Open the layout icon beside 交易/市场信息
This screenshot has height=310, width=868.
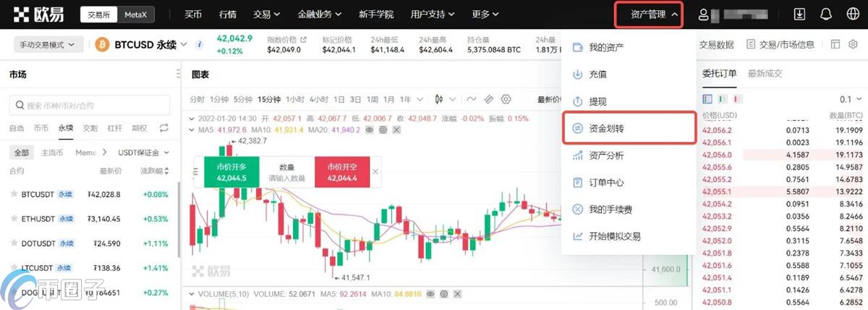(835, 44)
